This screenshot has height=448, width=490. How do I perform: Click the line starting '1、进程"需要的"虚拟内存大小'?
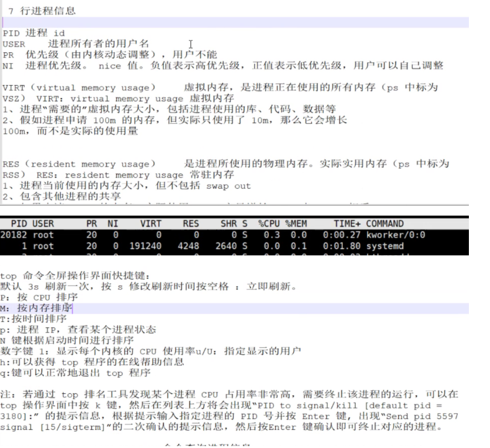click(169, 109)
